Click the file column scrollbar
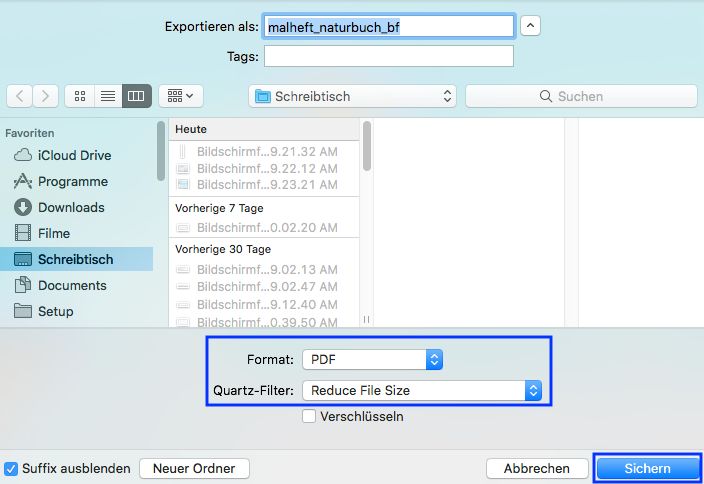The image size is (704, 484). (367, 146)
